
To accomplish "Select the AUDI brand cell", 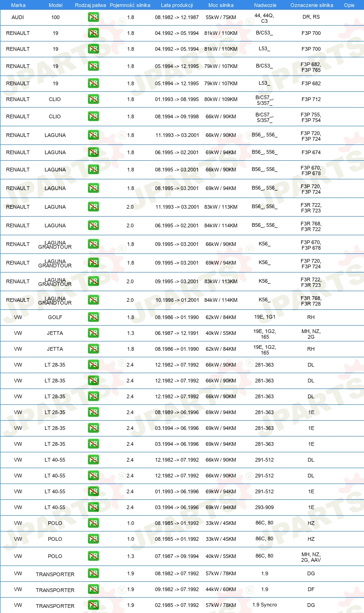I will point(18,17).
